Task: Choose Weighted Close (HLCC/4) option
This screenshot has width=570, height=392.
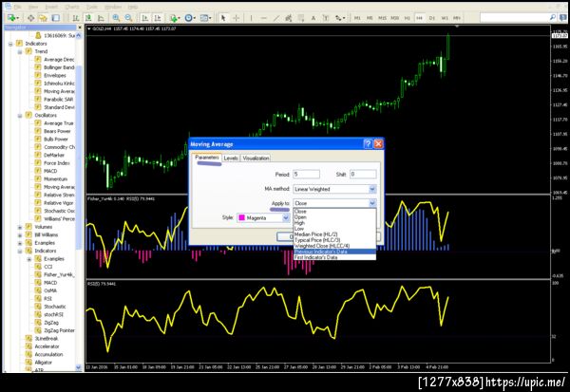Action: coord(334,246)
